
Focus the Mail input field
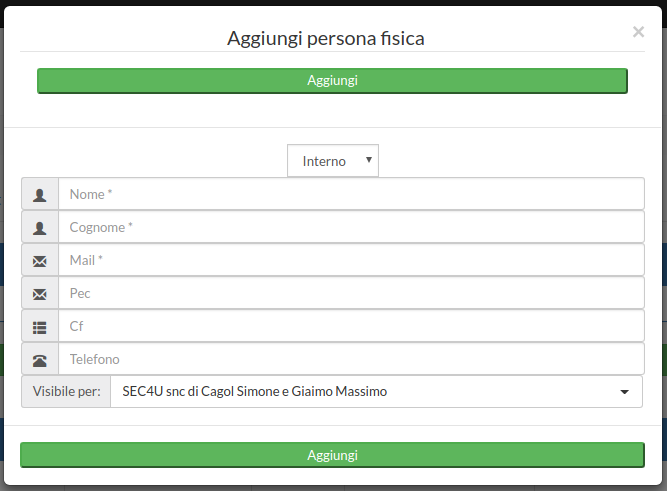pos(351,260)
